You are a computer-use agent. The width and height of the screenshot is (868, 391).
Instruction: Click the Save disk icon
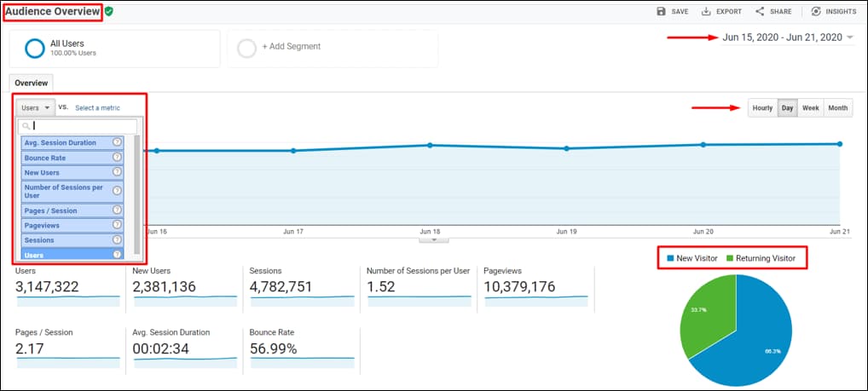point(661,11)
